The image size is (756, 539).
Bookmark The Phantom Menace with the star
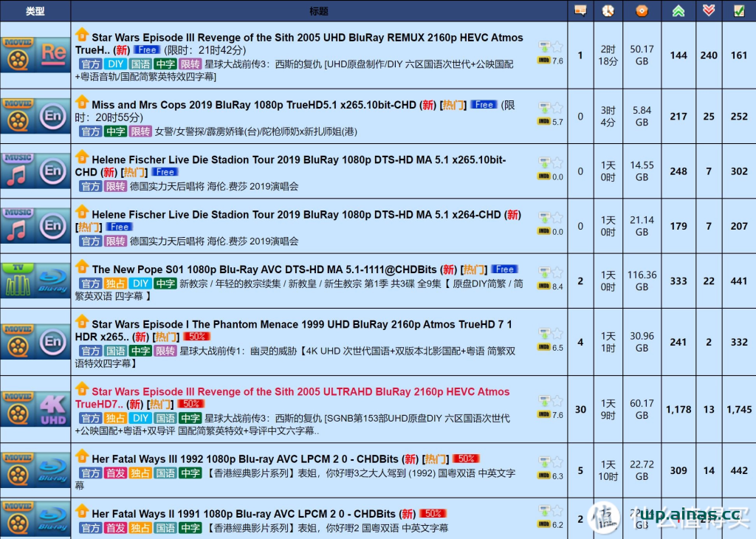coord(557,334)
